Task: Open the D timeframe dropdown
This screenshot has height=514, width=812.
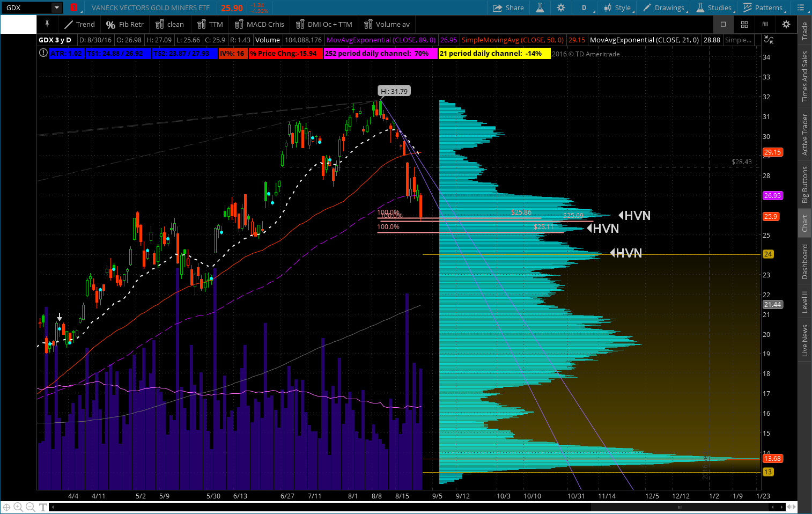Action: (584, 8)
